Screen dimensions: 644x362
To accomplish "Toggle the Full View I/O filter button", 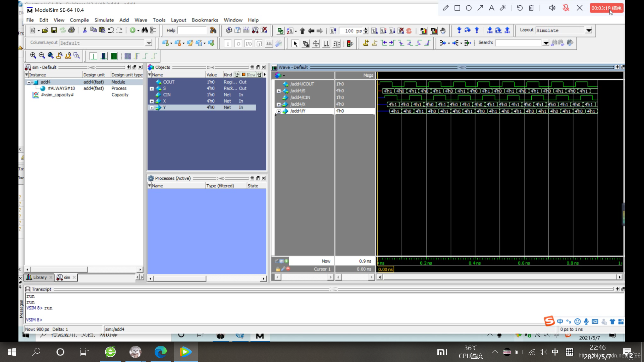I will [x=249, y=43].
